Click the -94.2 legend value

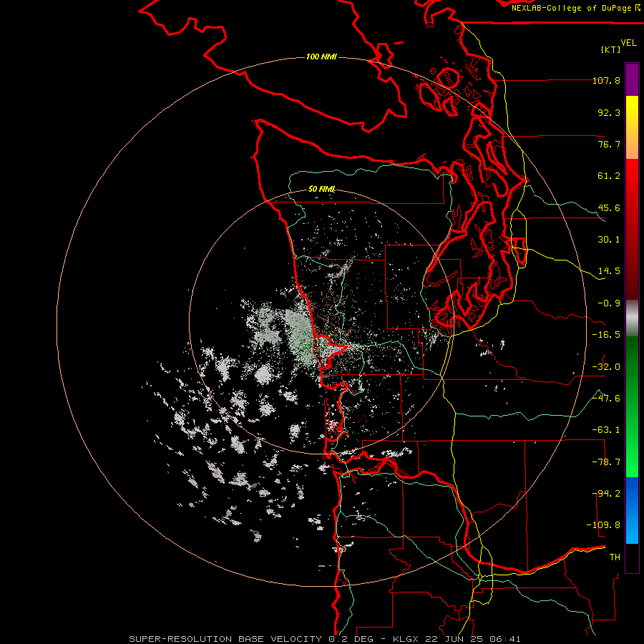pyautogui.click(x=606, y=494)
